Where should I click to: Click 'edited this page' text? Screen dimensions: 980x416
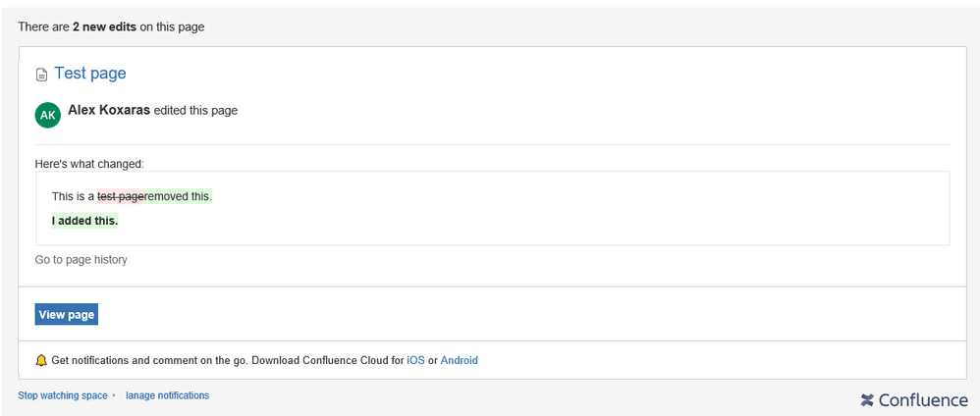195,111
